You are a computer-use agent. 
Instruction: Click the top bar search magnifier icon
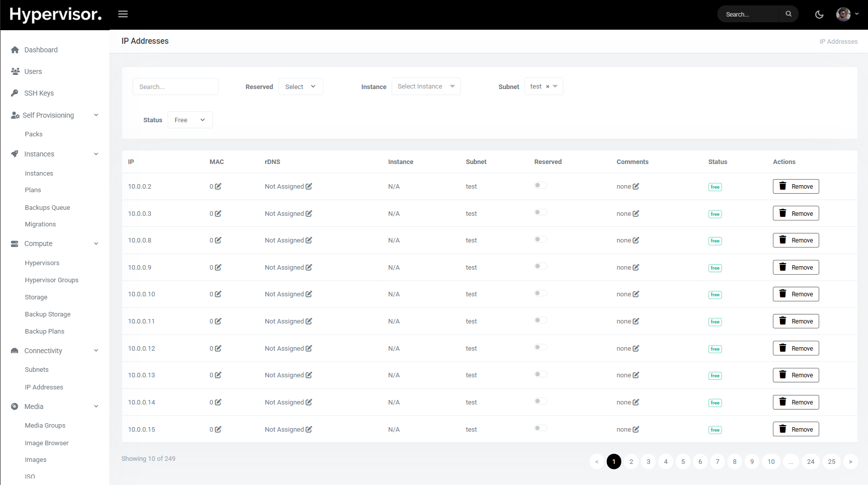[788, 14]
